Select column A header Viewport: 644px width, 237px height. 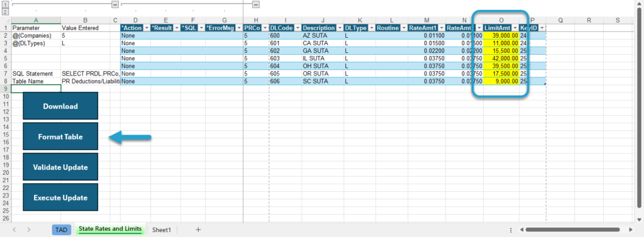point(36,20)
